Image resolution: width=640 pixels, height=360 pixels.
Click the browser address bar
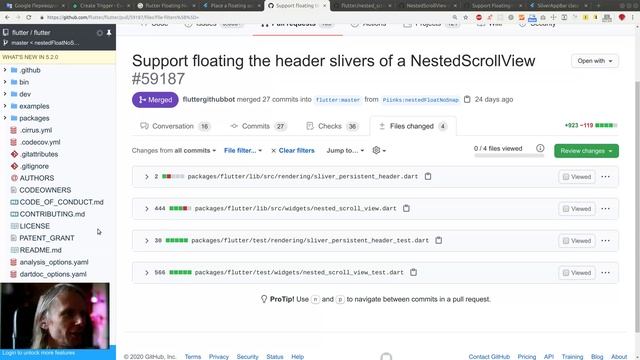(x=245, y=18)
